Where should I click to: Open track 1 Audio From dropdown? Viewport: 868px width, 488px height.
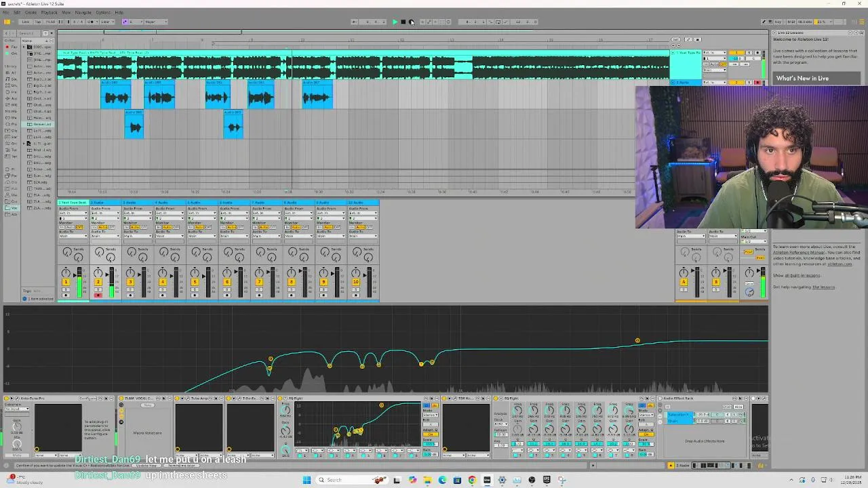click(x=73, y=213)
